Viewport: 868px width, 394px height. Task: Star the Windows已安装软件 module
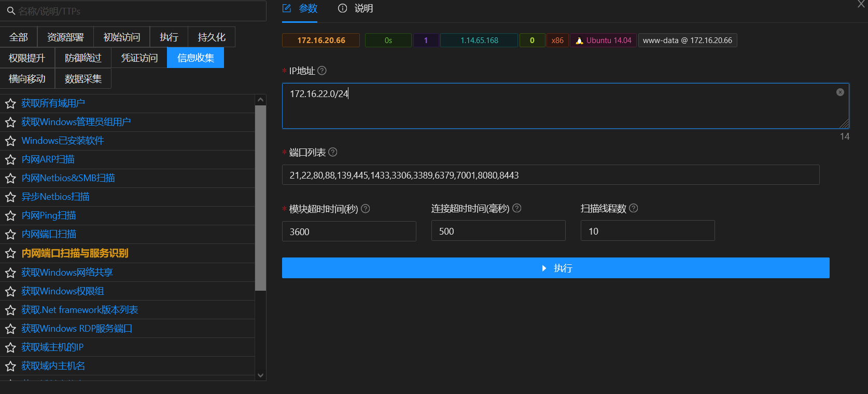click(x=10, y=141)
